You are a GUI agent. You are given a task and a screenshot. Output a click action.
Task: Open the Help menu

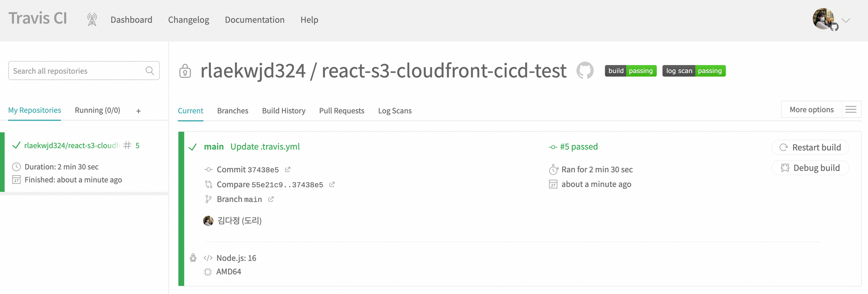[x=309, y=20]
